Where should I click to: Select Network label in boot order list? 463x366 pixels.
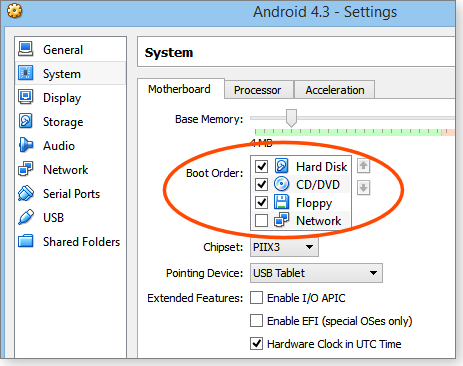(x=319, y=221)
